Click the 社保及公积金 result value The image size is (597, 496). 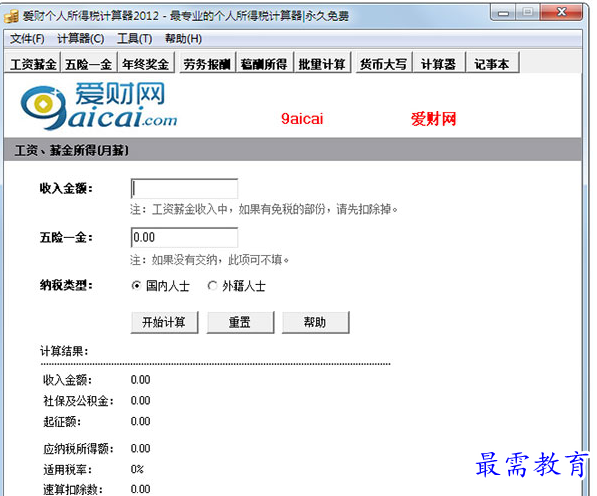coord(140,400)
